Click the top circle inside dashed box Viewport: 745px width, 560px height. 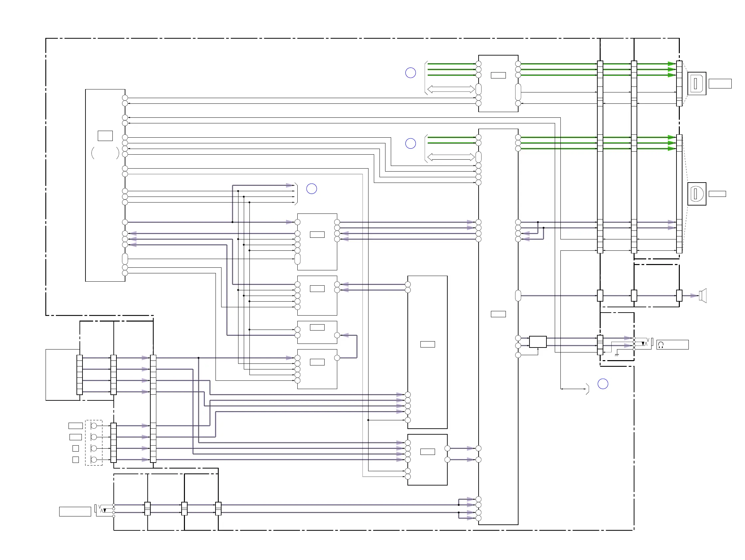(94, 426)
